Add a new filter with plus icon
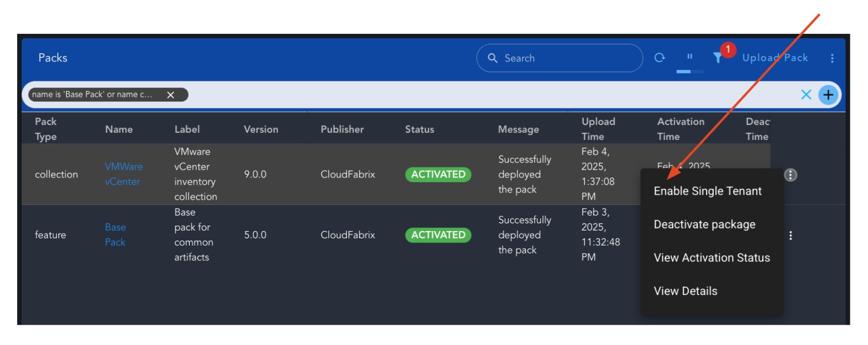 pos(828,95)
